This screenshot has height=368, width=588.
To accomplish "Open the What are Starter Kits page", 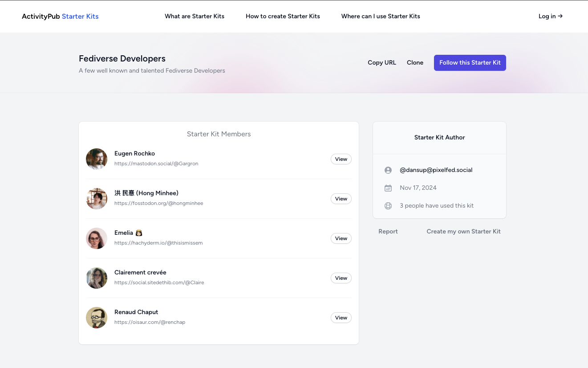I will [x=195, y=16].
